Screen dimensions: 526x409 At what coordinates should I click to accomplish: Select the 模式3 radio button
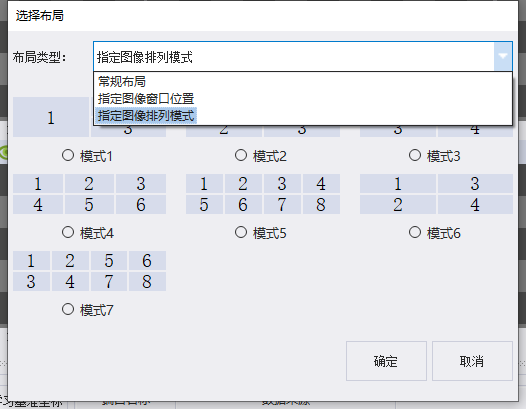415,156
